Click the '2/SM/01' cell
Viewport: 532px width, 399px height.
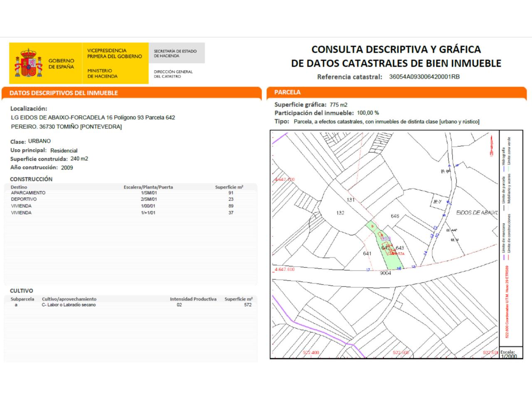click(149, 199)
